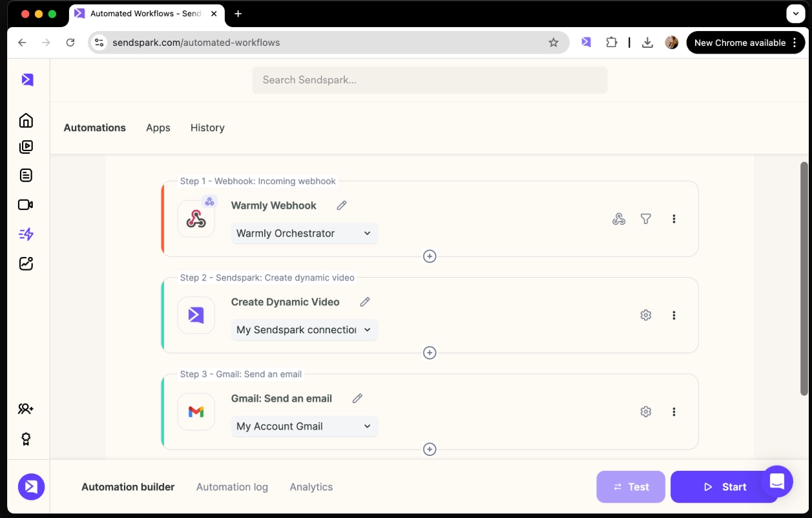812x518 pixels.
Task: Open Home icon in left sidebar
Action: 26,121
